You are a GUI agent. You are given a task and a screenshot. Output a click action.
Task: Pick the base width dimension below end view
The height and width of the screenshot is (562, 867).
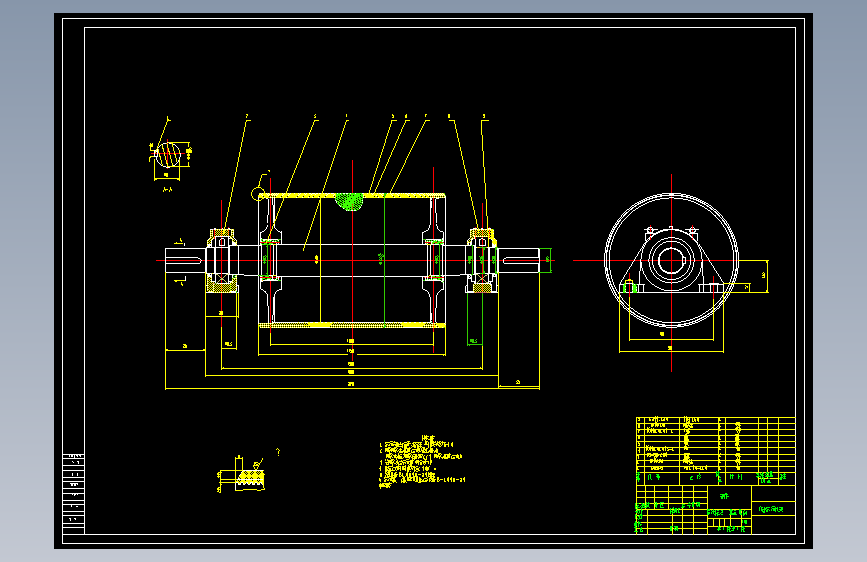tap(671, 351)
